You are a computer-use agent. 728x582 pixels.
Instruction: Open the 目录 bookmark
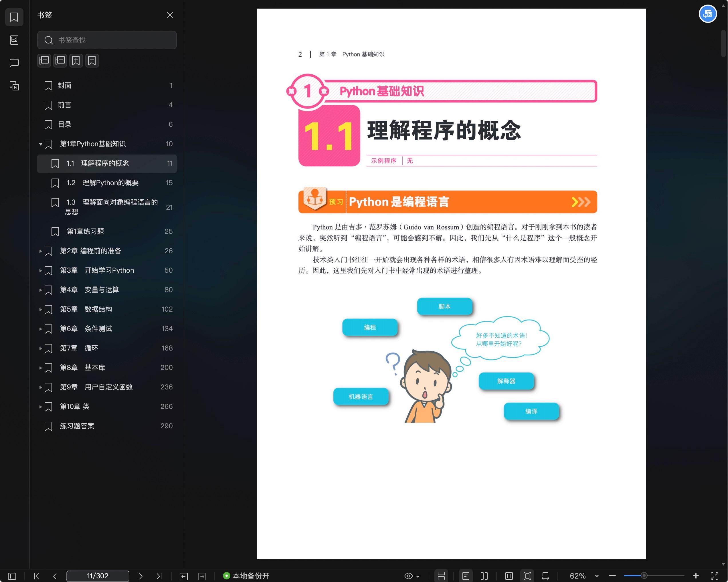(107, 124)
